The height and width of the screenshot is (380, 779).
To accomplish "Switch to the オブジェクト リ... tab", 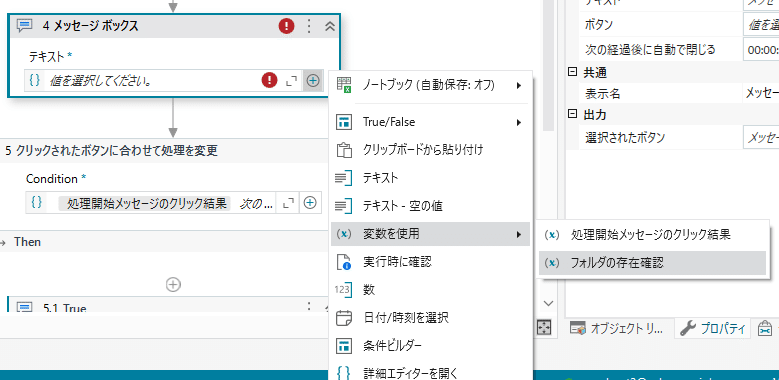I will 616,328.
